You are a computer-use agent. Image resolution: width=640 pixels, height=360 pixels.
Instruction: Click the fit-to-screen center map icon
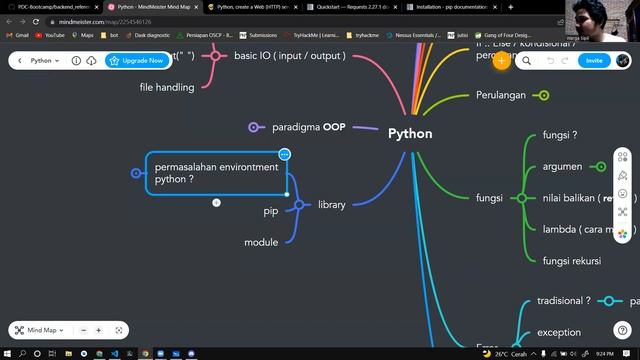click(119, 330)
